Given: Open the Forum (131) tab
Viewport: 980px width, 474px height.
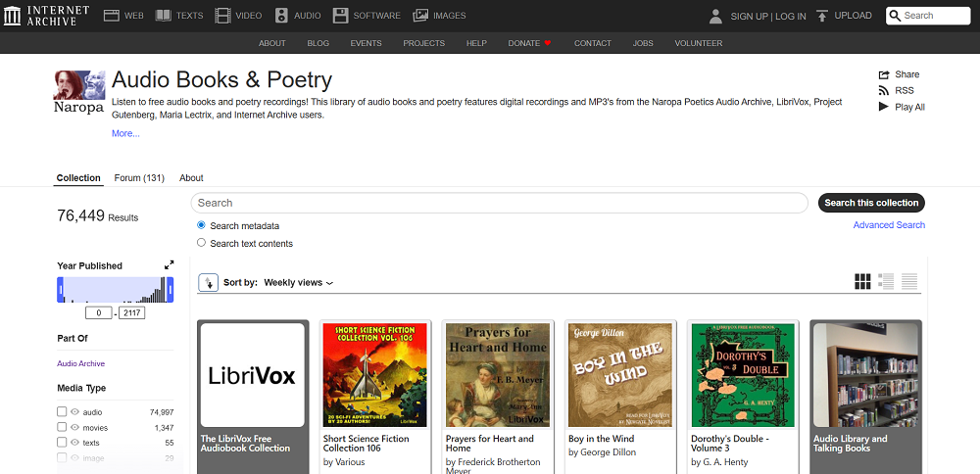Looking at the screenshot, I should point(139,178).
